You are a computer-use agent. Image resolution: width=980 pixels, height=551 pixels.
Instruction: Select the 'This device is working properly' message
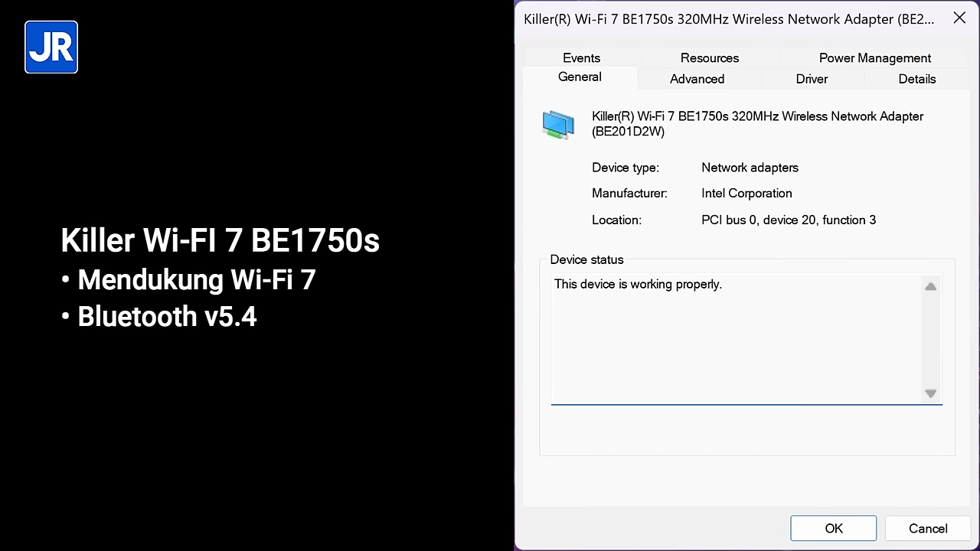click(x=638, y=284)
